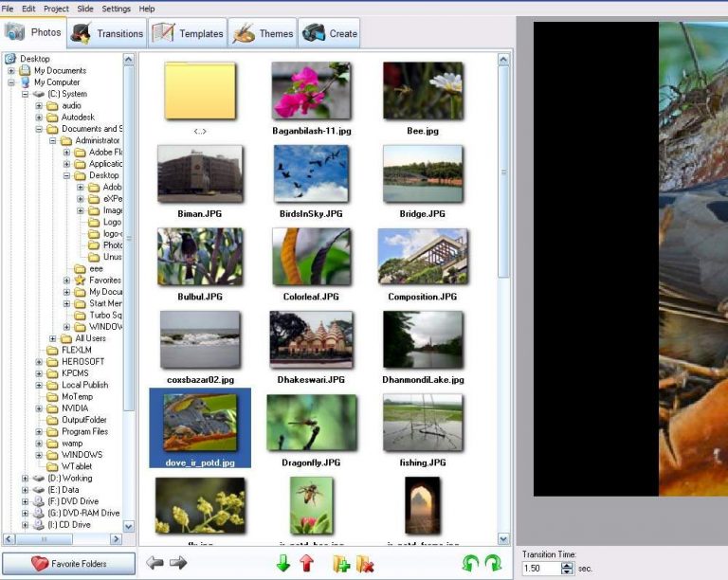This screenshot has height=580, width=728.
Task: Click inside the Transition Time field
Action: 540,569
